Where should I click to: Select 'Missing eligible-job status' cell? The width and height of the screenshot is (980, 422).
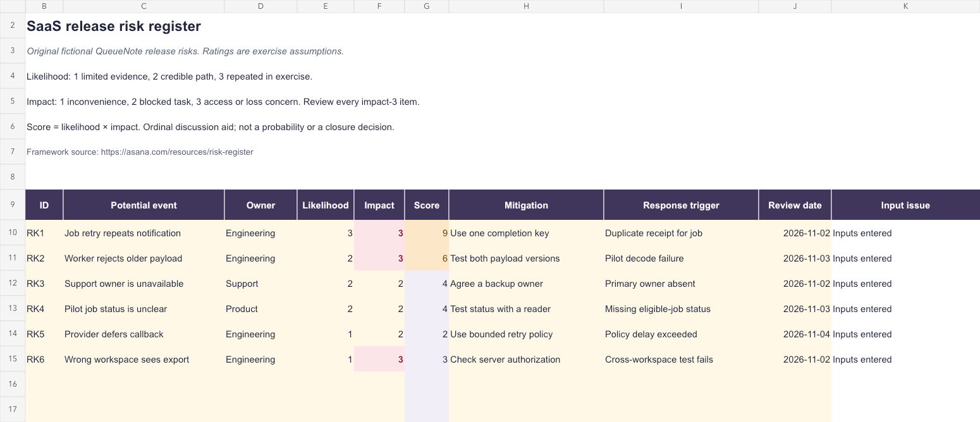coord(681,309)
